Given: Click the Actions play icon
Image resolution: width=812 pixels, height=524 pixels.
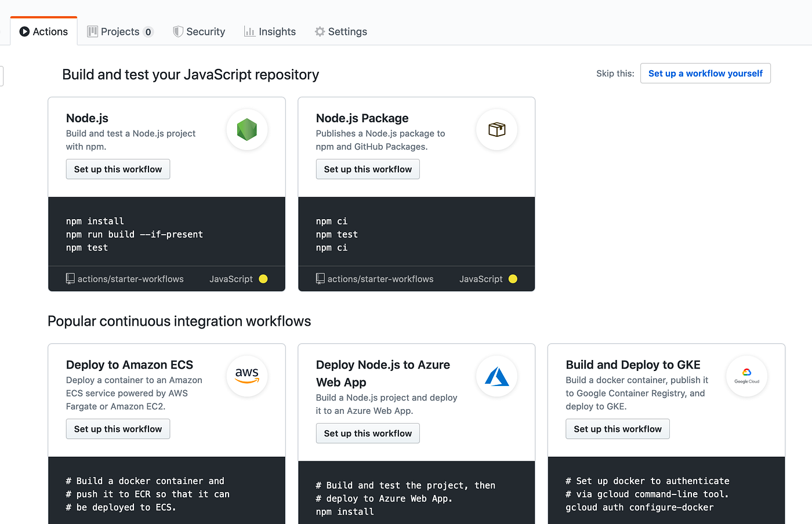Looking at the screenshot, I should [x=24, y=31].
